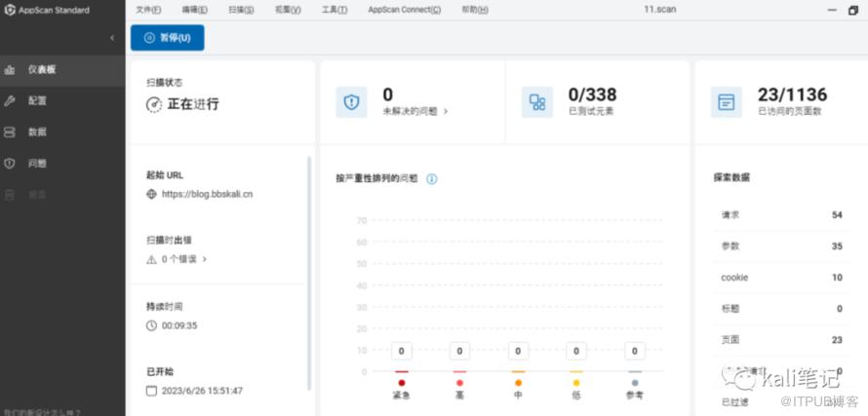Pause the scan with 暂停(U) button

167,38
